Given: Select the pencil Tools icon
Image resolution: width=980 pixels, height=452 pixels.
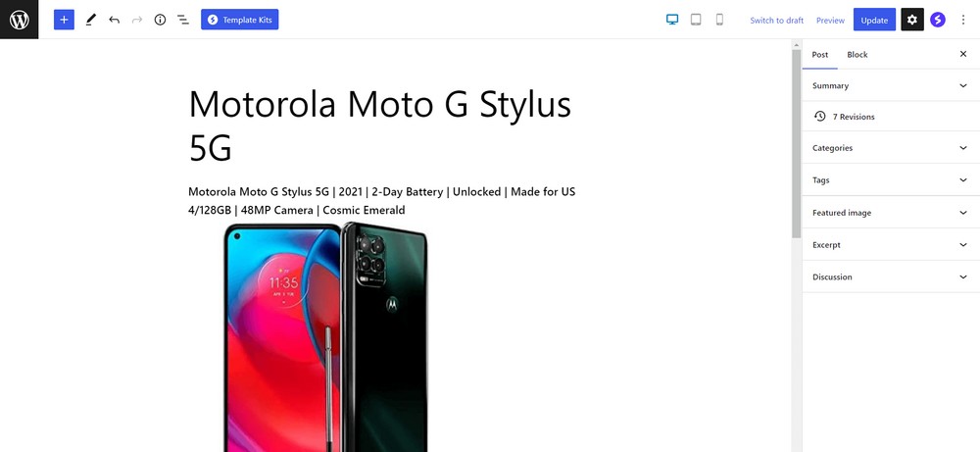Looking at the screenshot, I should pos(90,20).
